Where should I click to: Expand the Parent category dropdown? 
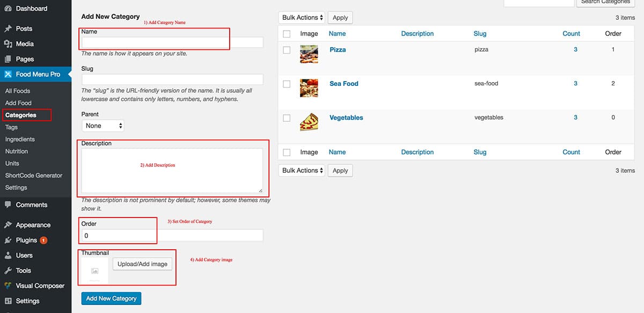click(103, 126)
